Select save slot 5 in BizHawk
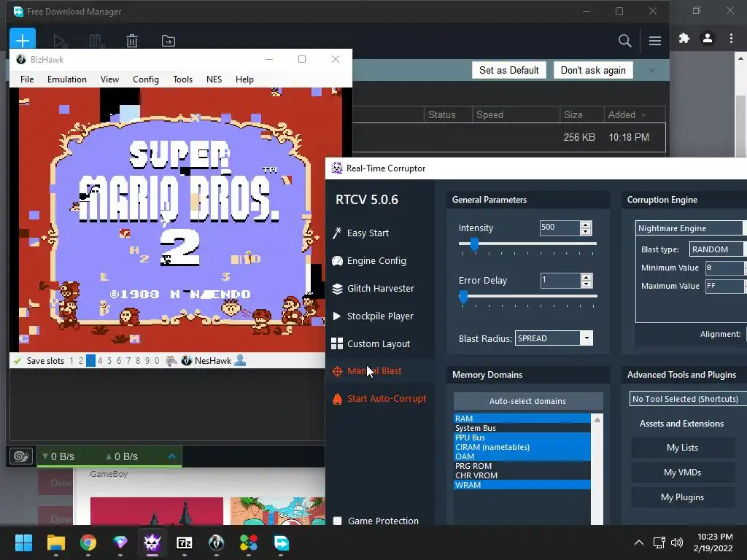747x560 pixels. 109,361
